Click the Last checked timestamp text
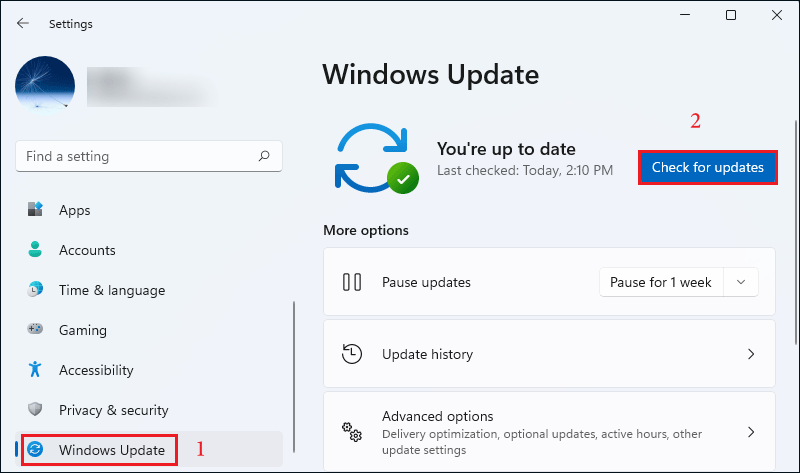The image size is (800, 473). coord(524,170)
